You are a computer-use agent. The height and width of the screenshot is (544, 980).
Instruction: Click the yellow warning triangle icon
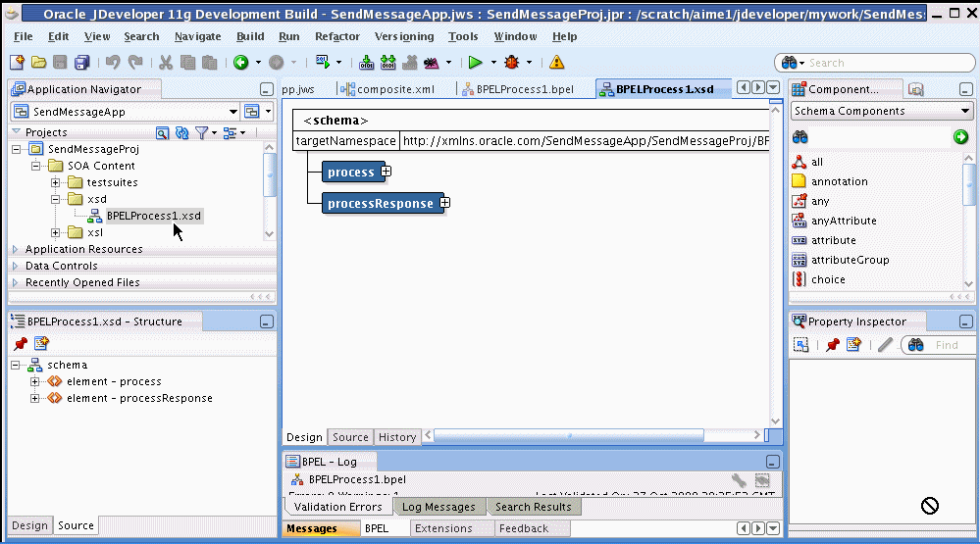[x=556, y=62]
